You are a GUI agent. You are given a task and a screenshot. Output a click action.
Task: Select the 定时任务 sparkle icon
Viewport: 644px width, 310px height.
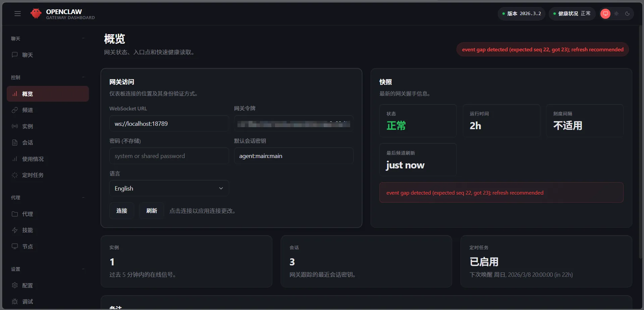point(15,175)
